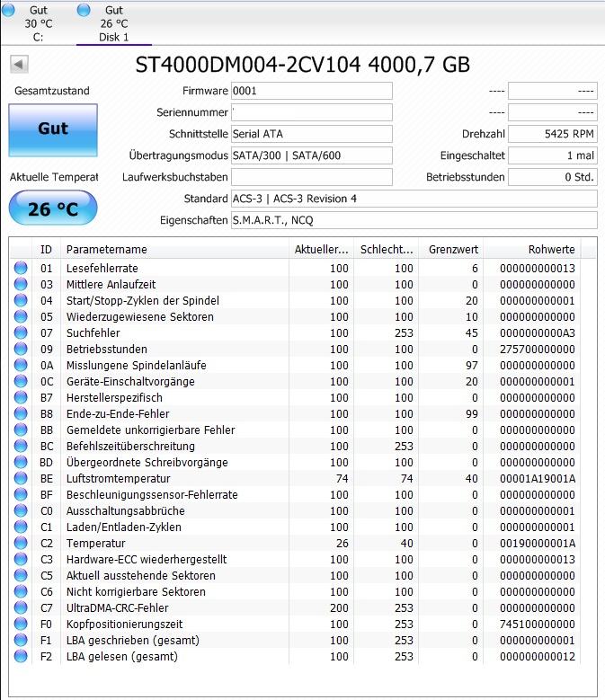Click the status orb for Herstellerspezifisch
This screenshot has height=700, width=605.
[21, 397]
